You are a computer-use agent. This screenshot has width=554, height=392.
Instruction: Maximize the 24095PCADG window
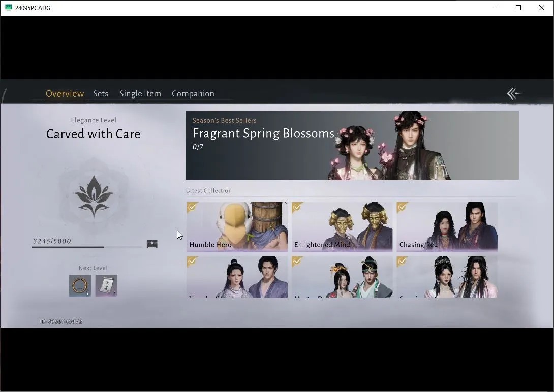(x=518, y=8)
